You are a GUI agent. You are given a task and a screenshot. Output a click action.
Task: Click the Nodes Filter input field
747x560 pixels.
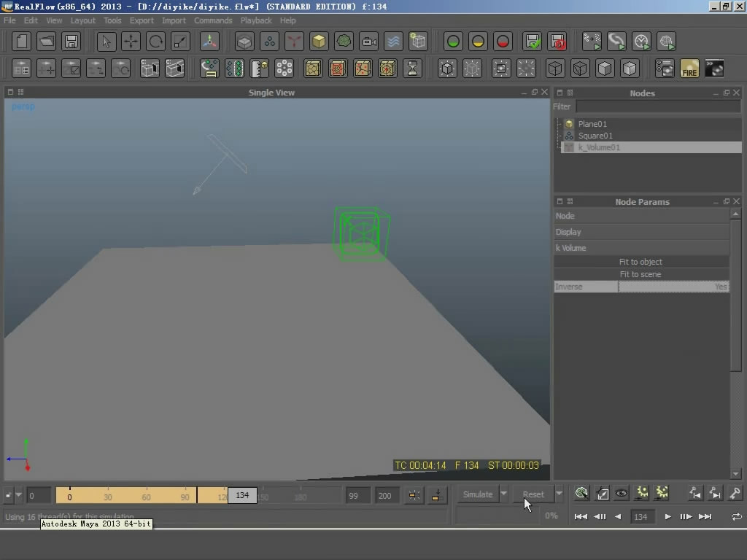click(x=659, y=106)
